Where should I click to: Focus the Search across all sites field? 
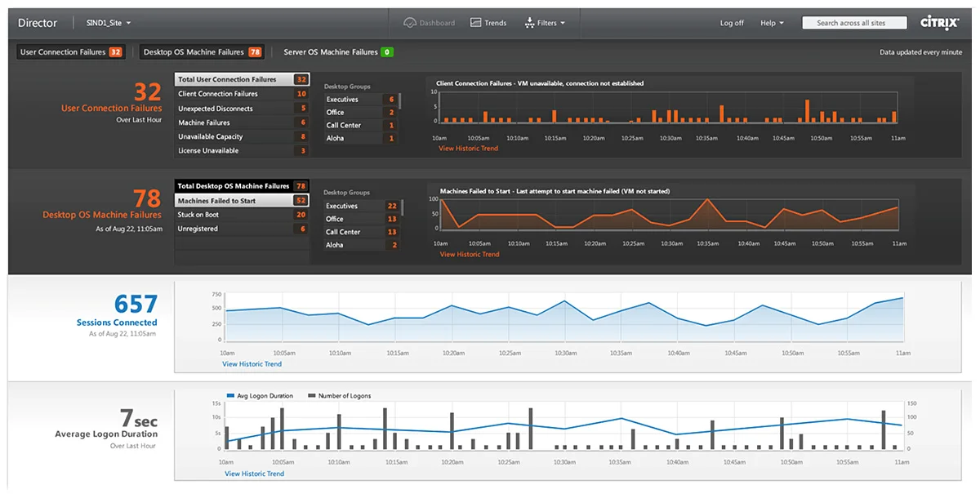tap(854, 23)
